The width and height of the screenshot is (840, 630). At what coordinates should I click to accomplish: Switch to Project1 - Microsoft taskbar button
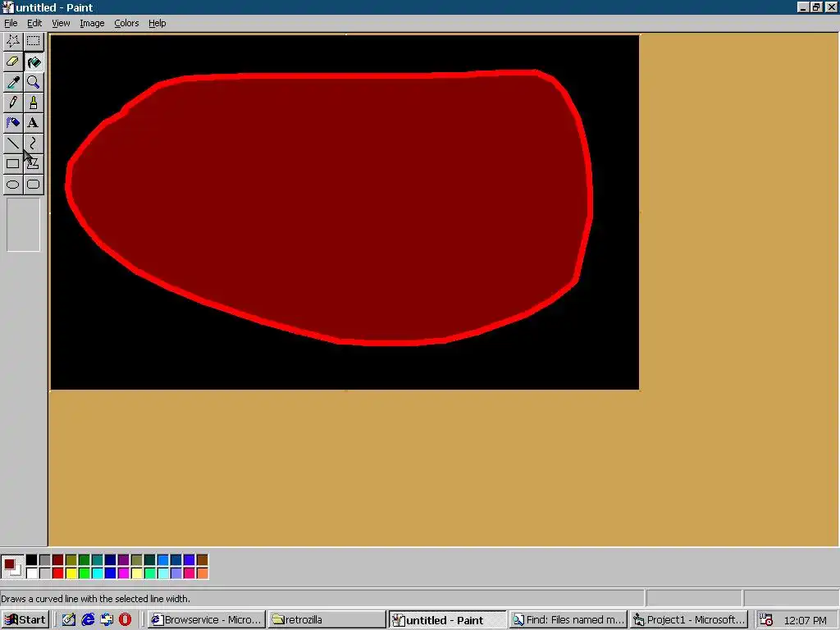[x=689, y=620]
